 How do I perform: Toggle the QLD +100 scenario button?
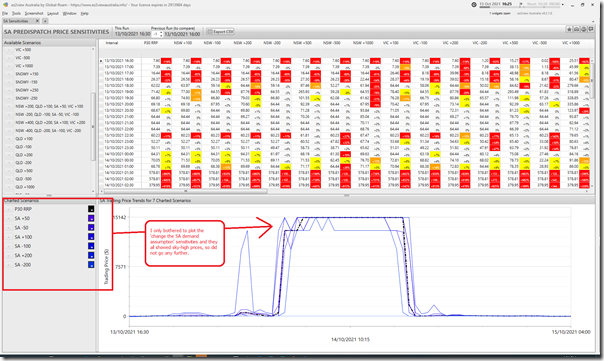(x=9, y=139)
